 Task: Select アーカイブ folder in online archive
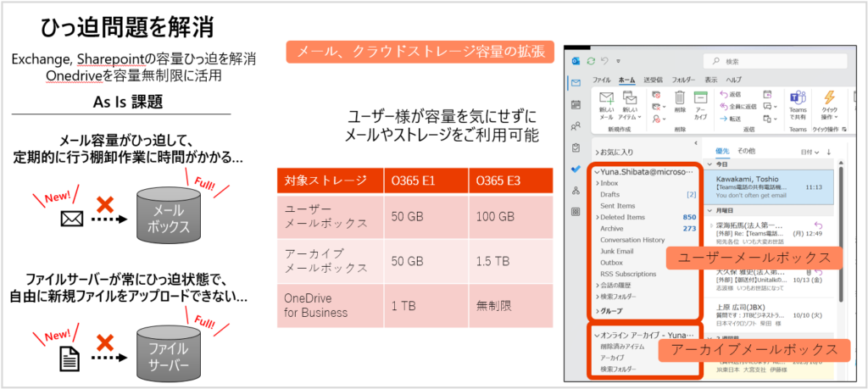[x=612, y=358]
